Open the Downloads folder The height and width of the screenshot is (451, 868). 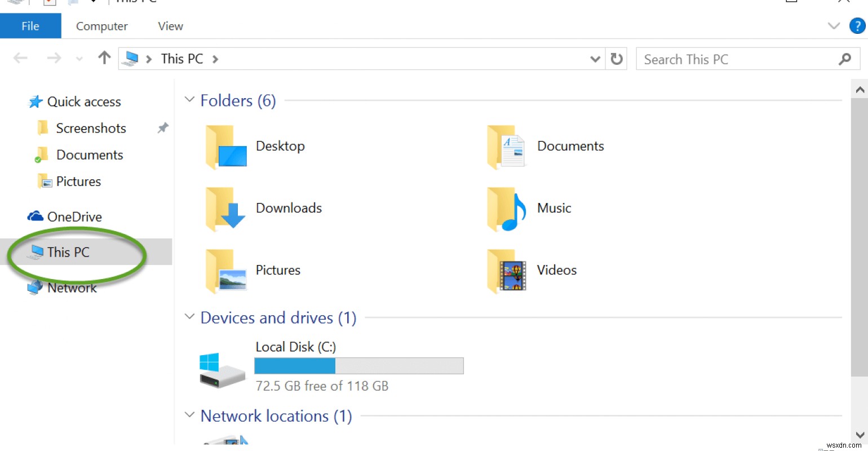pyautogui.click(x=289, y=207)
